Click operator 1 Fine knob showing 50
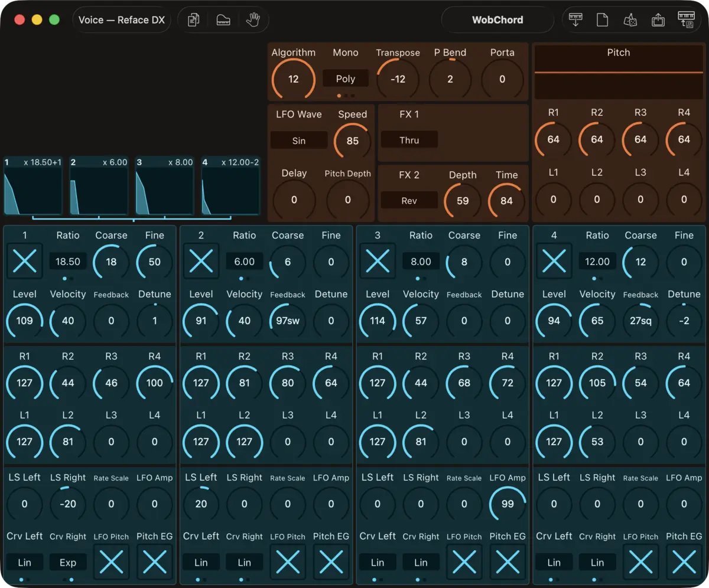The height and width of the screenshot is (588, 709). pyautogui.click(x=155, y=262)
